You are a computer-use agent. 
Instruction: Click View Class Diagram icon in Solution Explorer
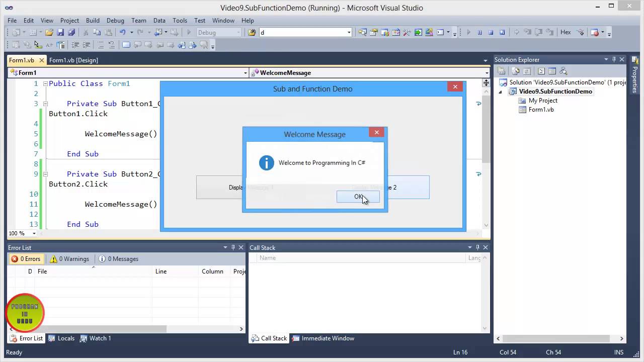(x=563, y=71)
